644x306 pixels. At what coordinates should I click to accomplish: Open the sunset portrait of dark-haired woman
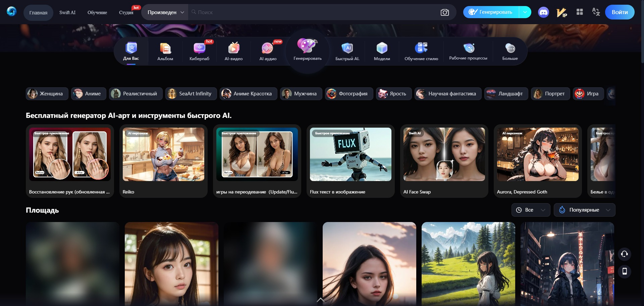[369, 264]
